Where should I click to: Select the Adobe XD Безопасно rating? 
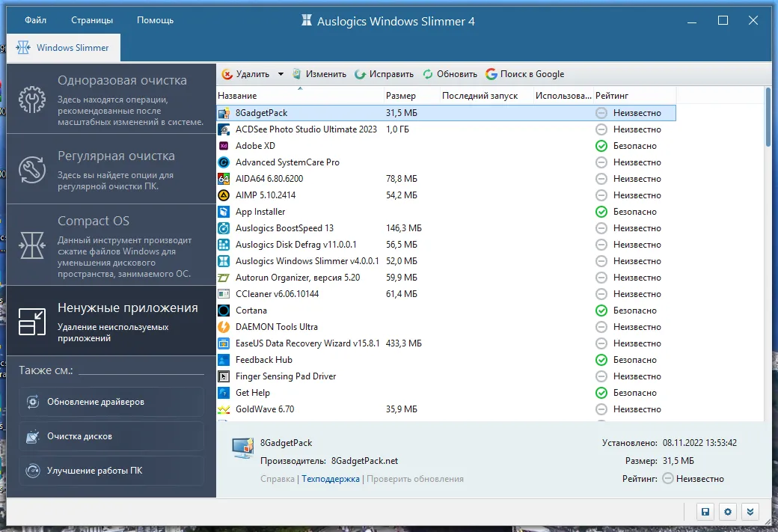(626, 146)
